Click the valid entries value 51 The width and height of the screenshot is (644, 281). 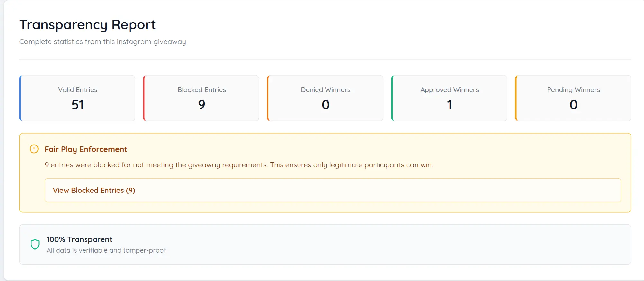[x=78, y=105]
